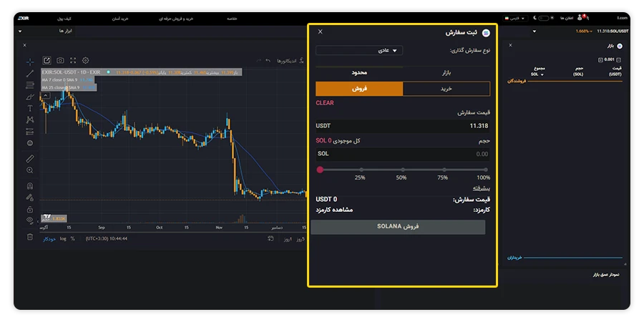This screenshot has height=322, width=644.
Task: Toggle stay-in-drawing-mode pencil lock icon
Action: tap(30, 197)
